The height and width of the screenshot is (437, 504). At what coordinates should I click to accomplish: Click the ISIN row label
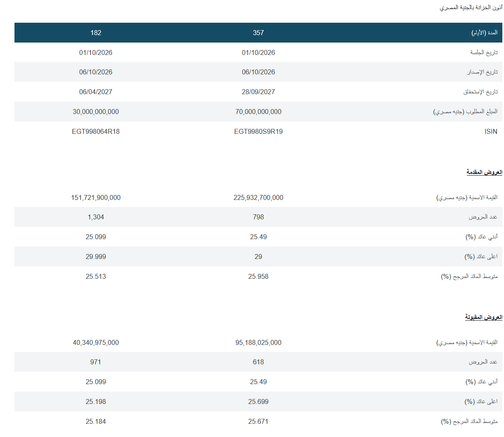click(491, 131)
